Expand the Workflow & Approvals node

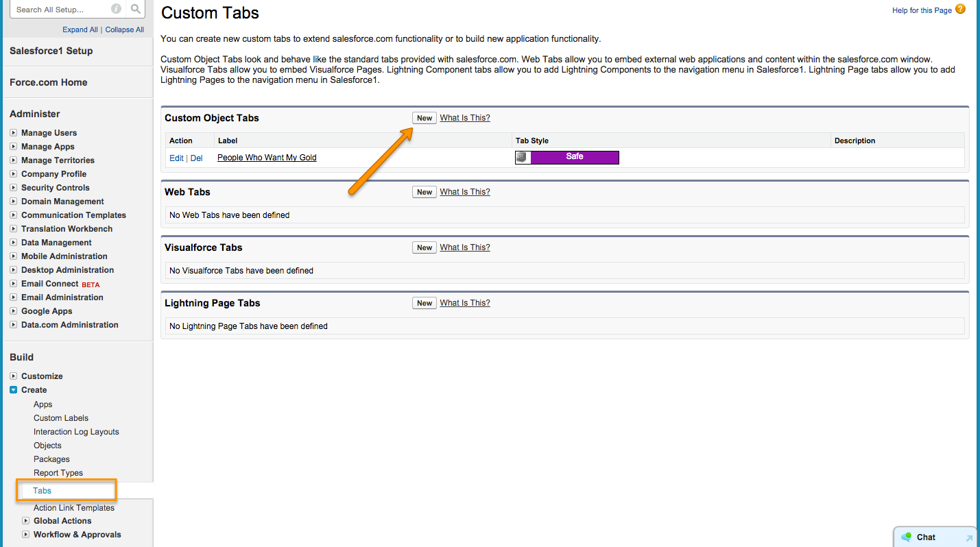[26, 535]
